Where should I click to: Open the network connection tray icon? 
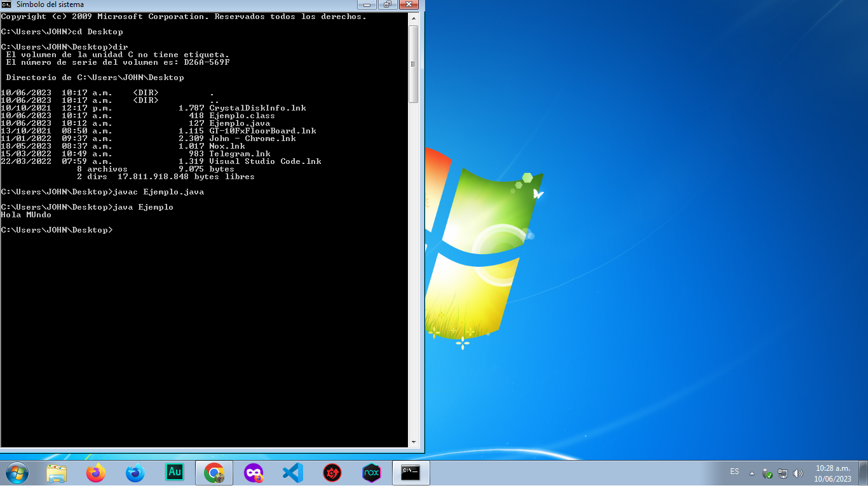[x=783, y=474]
